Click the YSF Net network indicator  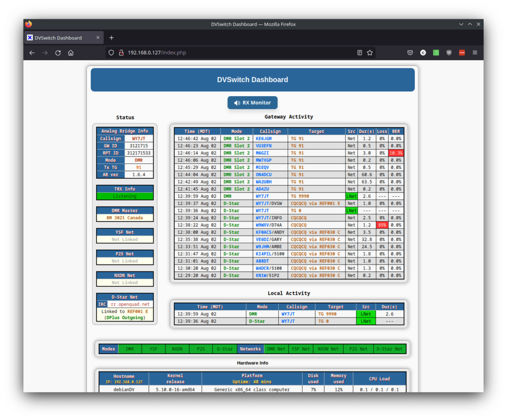(301, 349)
